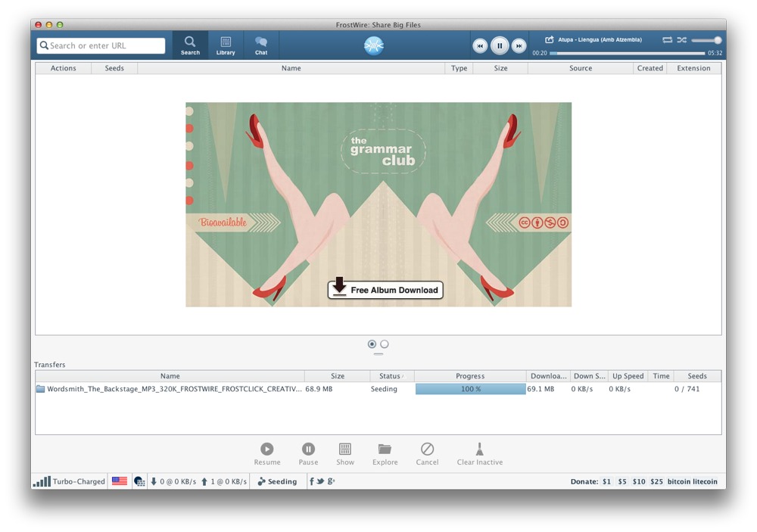The height and width of the screenshot is (532, 757).
Task: Click the 100 % progress bar
Action: pyautogui.click(x=471, y=389)
